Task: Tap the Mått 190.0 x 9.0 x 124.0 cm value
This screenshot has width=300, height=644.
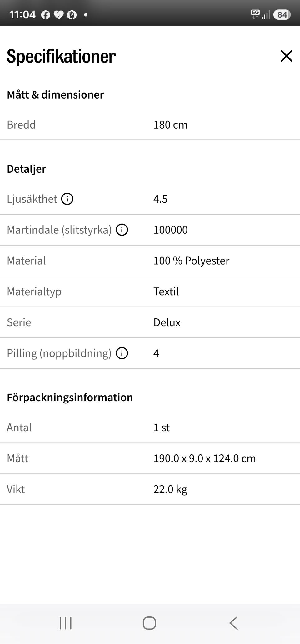Action: [205, 459]
